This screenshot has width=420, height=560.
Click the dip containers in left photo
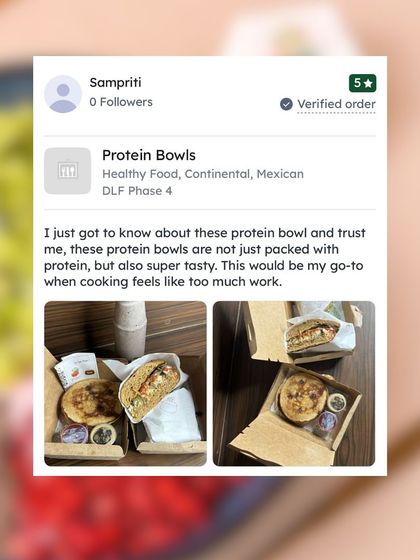88,434
